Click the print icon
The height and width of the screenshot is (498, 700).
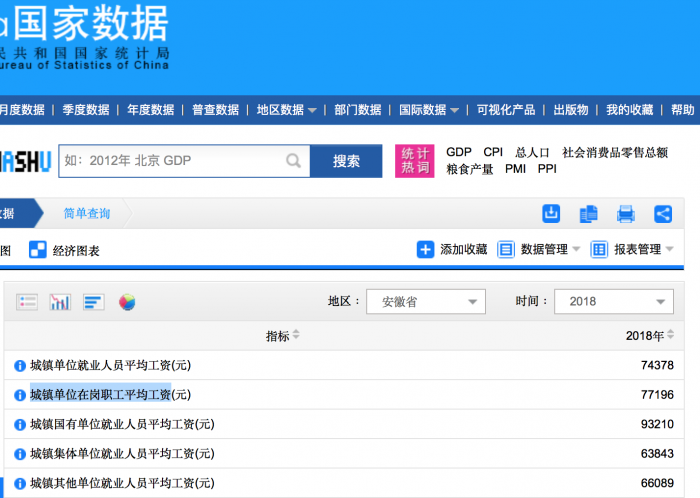tap(626, 213)
